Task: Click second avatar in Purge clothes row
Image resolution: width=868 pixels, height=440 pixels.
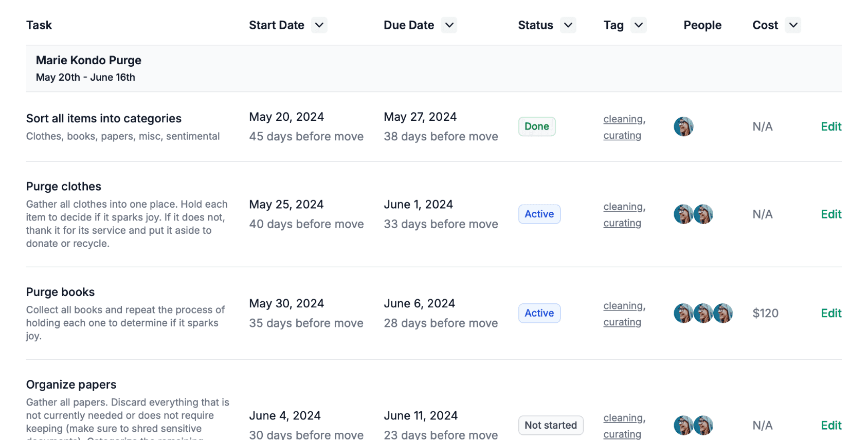Action: pyautogui.click(x=703, y=214)
